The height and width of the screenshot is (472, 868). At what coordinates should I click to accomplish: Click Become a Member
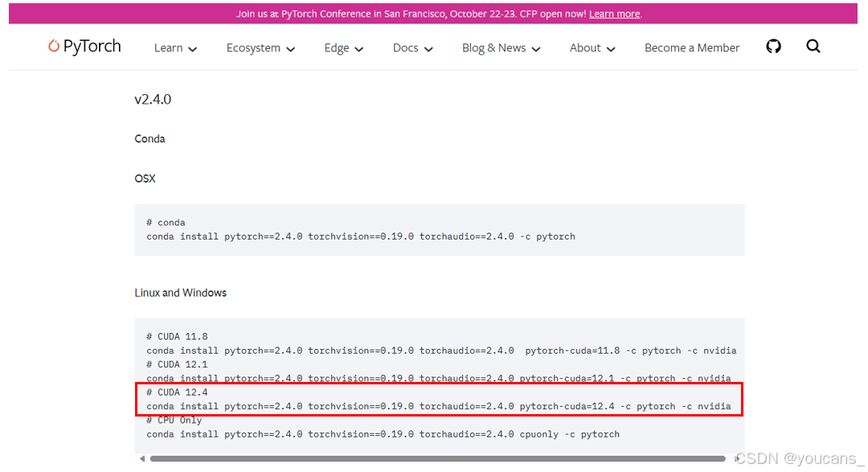point(691,48)
